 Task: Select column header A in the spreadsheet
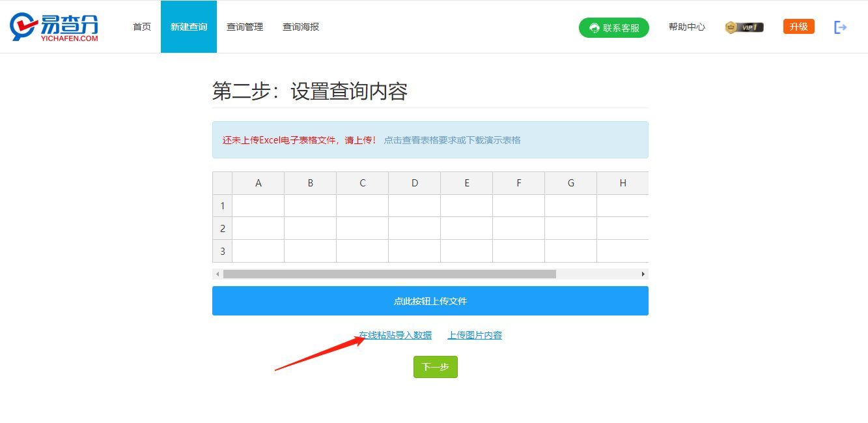258,182
